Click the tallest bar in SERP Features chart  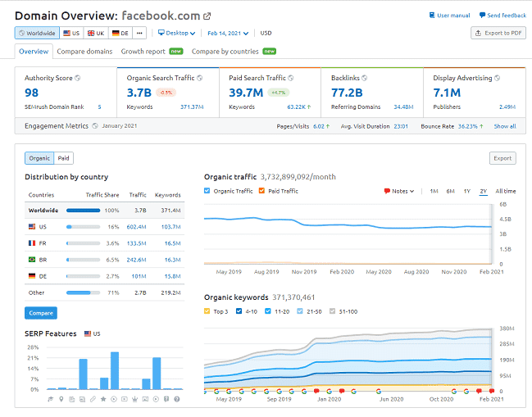115,370
